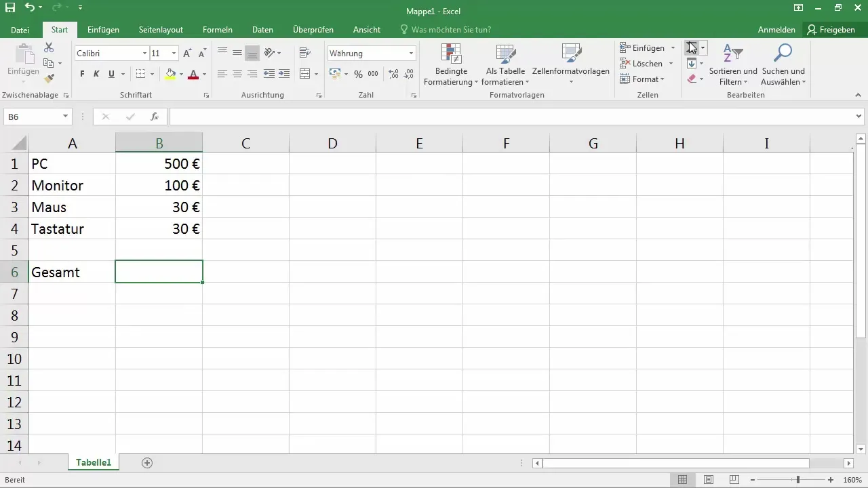Screen dimensions: 868x488
Task: Select the Format Painter brush
Action: [49, 79]
